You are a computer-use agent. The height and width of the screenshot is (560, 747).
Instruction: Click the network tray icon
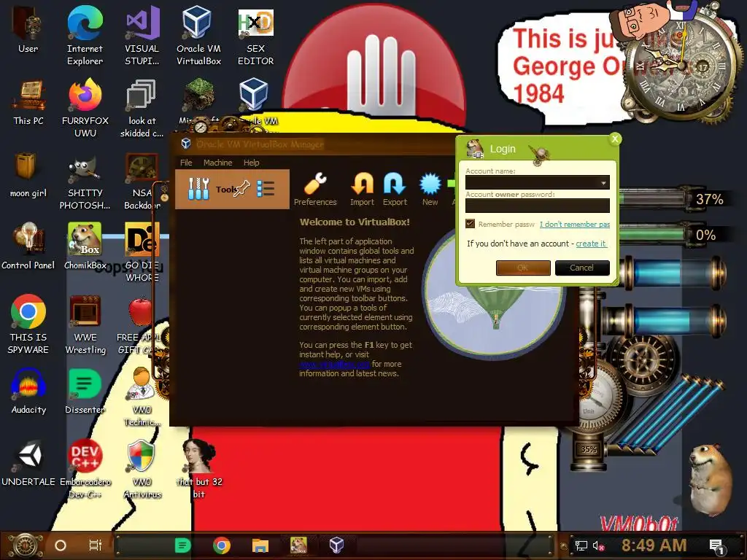point(581,545)
